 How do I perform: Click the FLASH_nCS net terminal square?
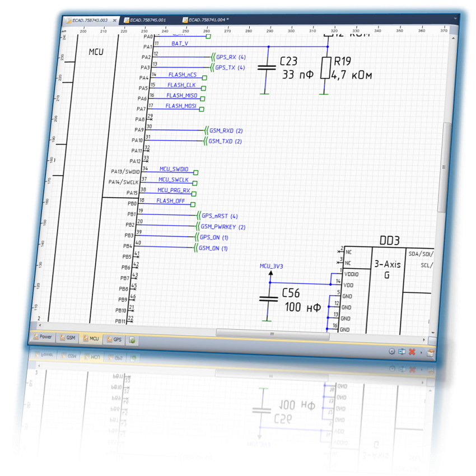(204, 78)
